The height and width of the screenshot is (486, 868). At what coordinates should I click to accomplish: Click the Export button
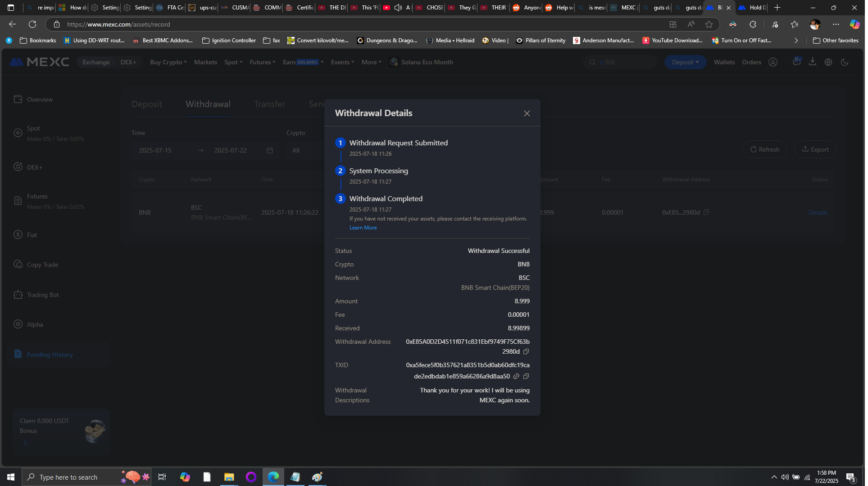click(x=815, y=149)
